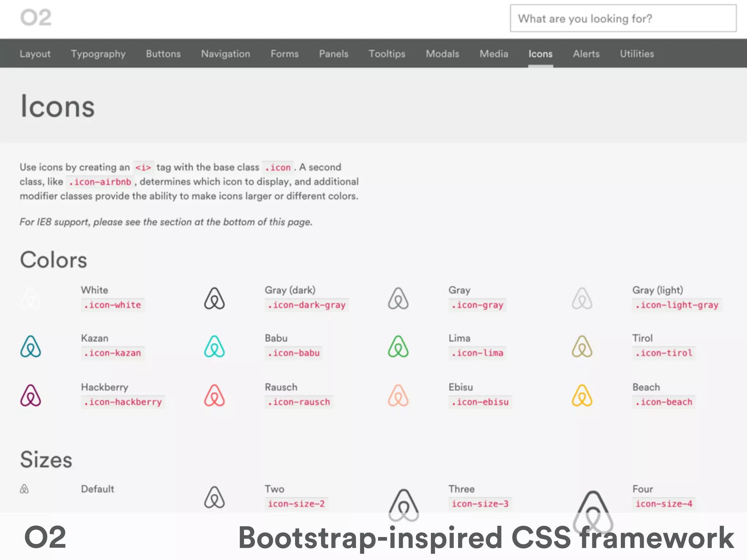Click the icon-size-3 code label
Viewport: 747px width, 560px height.
(480, 504)
